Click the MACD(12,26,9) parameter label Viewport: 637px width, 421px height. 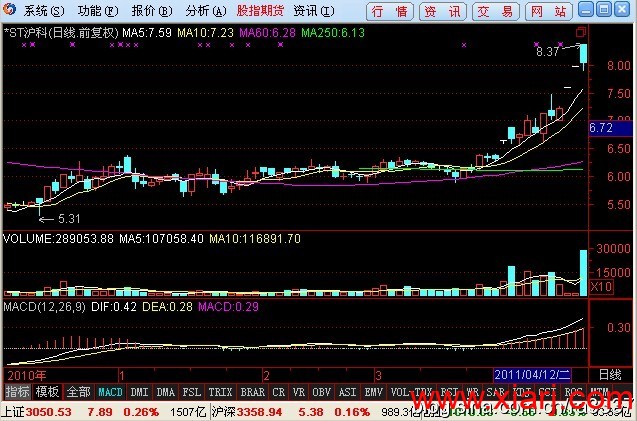[x=44, y=307]
